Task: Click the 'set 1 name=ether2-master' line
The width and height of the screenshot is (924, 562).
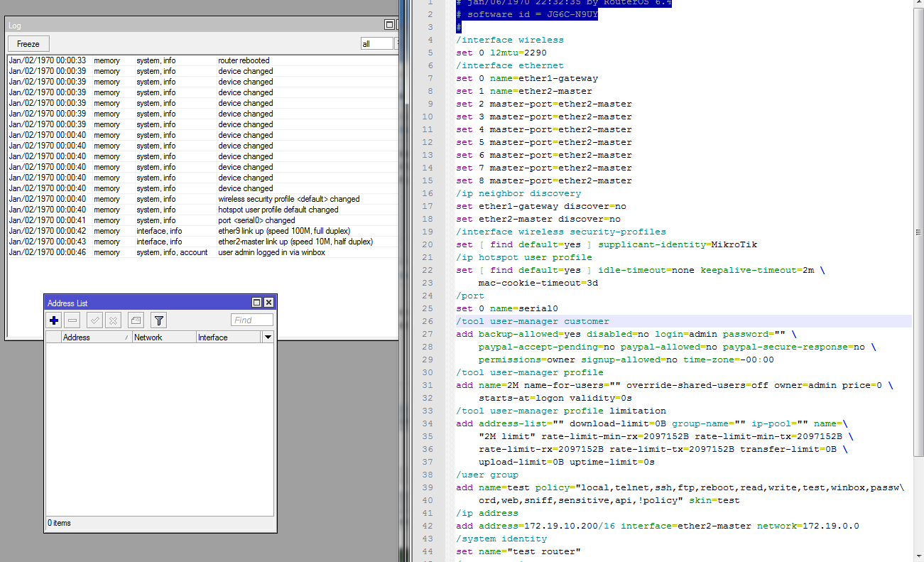Action: (524, 91)
